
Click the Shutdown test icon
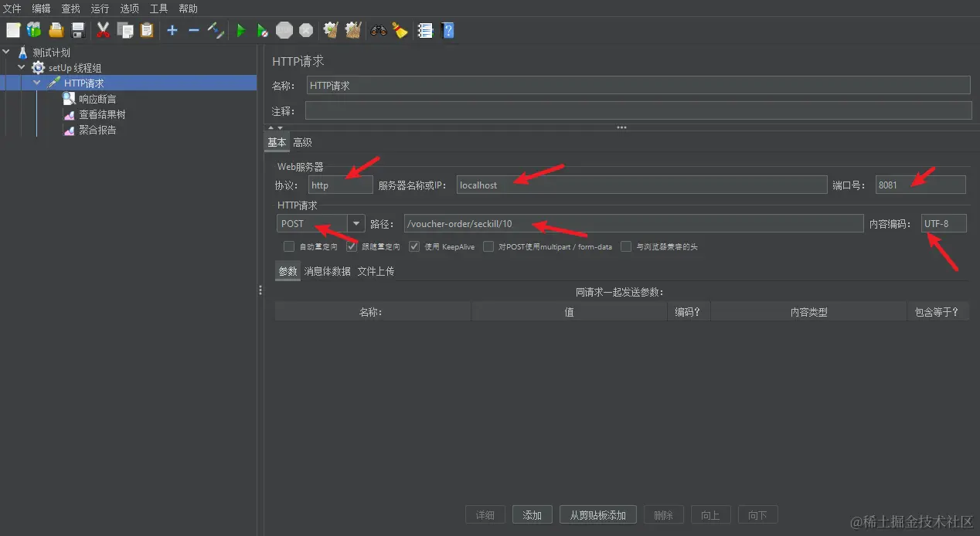[306, 30]
